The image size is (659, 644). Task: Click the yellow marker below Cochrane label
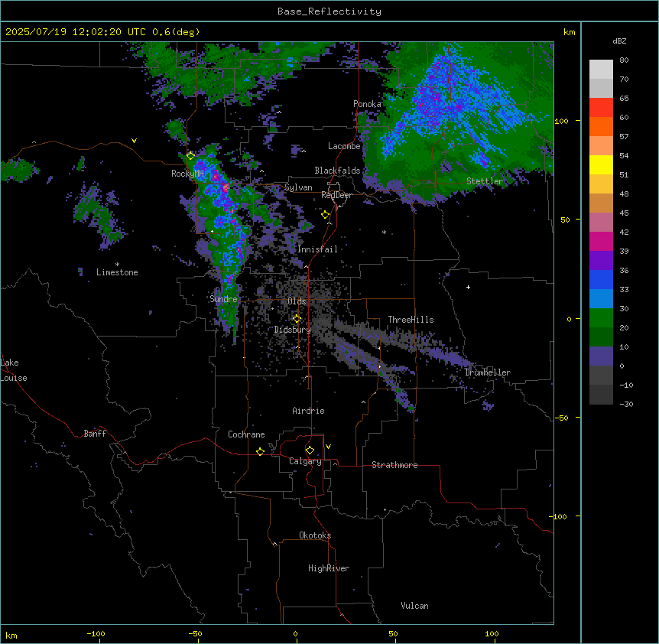pyautogui.click(x=260, y=451)
